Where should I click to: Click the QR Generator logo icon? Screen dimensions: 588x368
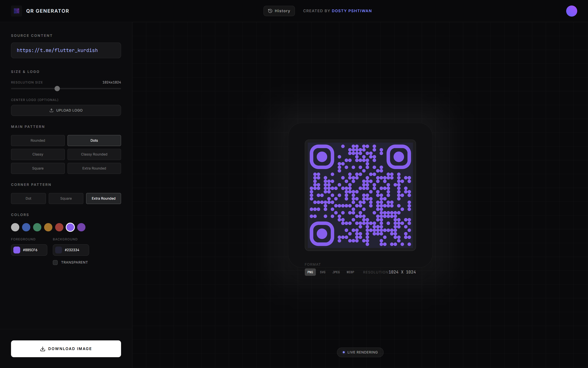coord(17,11)
